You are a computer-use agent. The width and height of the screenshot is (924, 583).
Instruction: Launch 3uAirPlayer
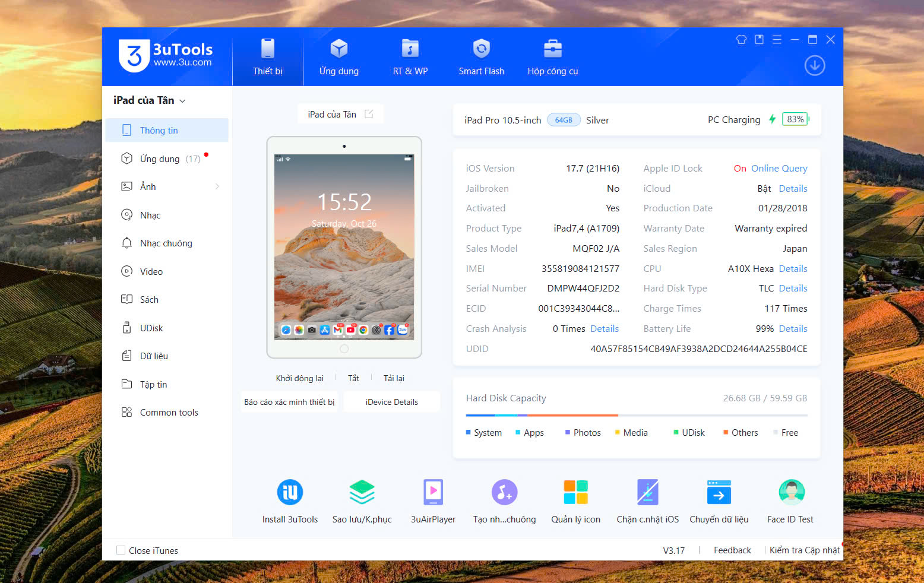click(433, 502)
